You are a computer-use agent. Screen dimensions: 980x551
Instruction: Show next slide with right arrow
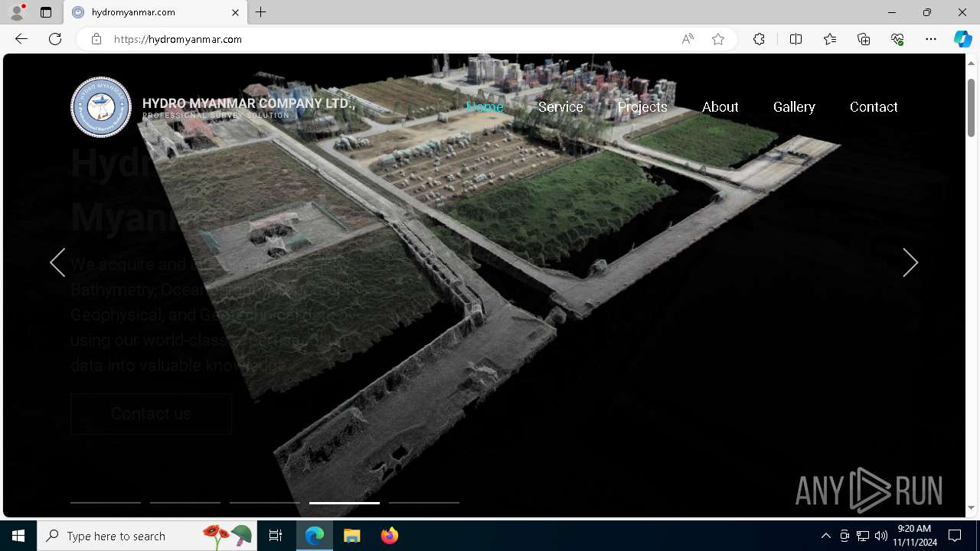[910, 262]
